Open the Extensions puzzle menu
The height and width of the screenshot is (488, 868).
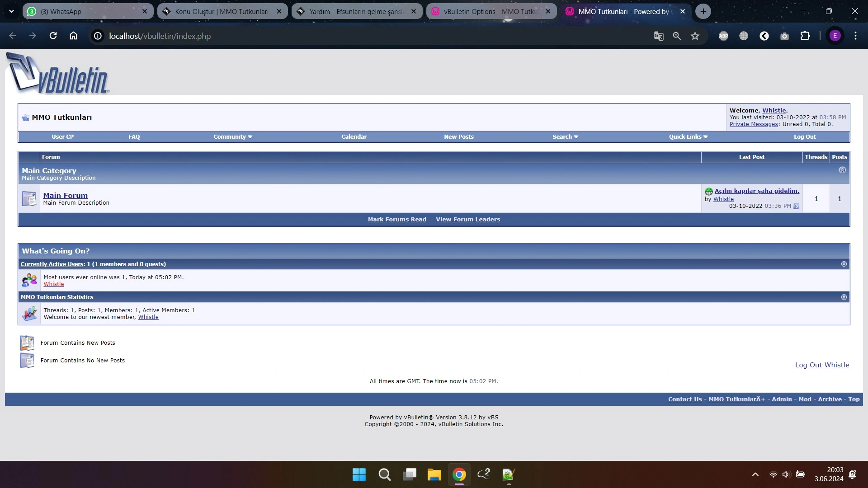point(805,36)
